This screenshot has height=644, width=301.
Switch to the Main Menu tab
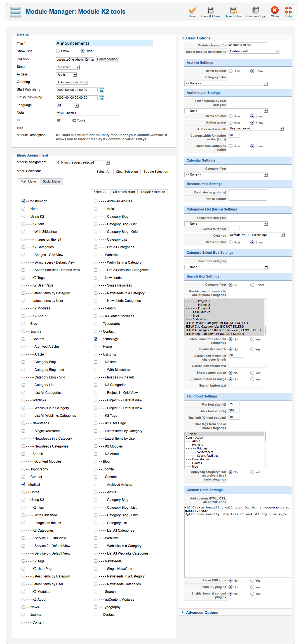(x=28, y=181)
